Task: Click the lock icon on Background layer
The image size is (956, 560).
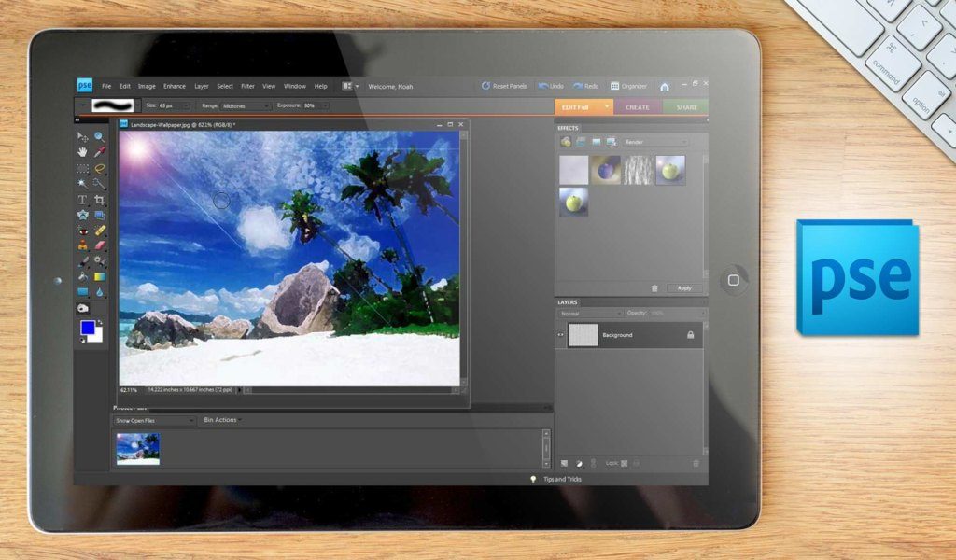Action: tap(690, 334)
